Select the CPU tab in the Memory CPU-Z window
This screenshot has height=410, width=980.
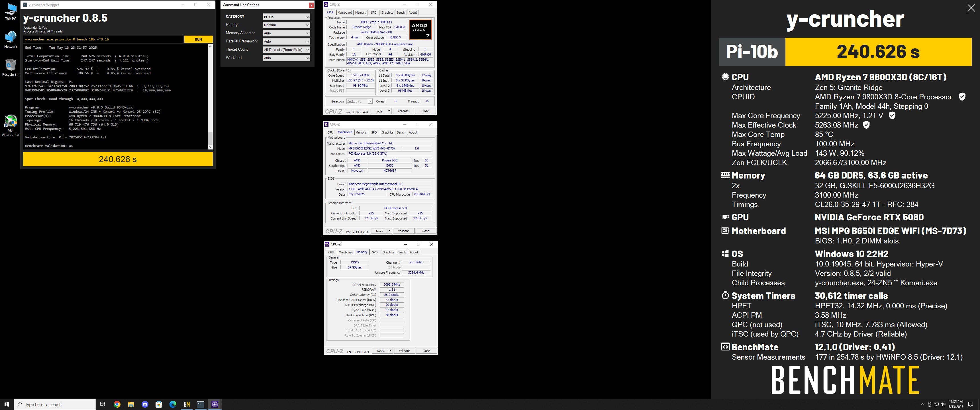pyautogui.click(x=331, y=252)
